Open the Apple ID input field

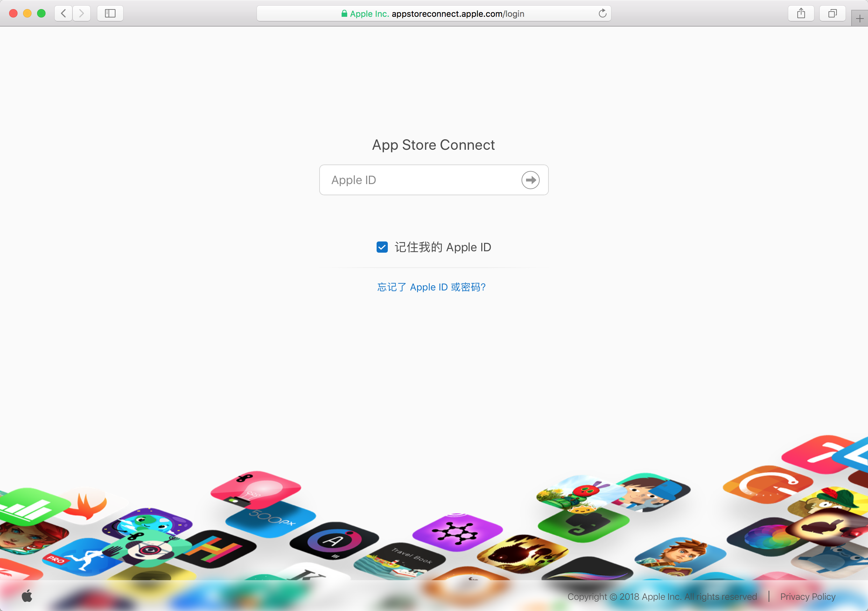[x=434, y=179]
